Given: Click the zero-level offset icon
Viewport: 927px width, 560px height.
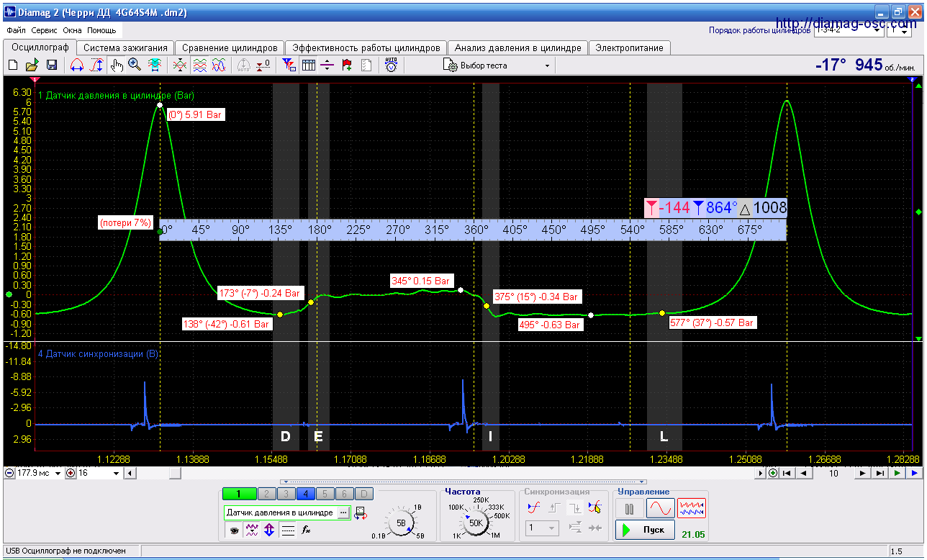Looking at the screenshot, I should [263, 66].
